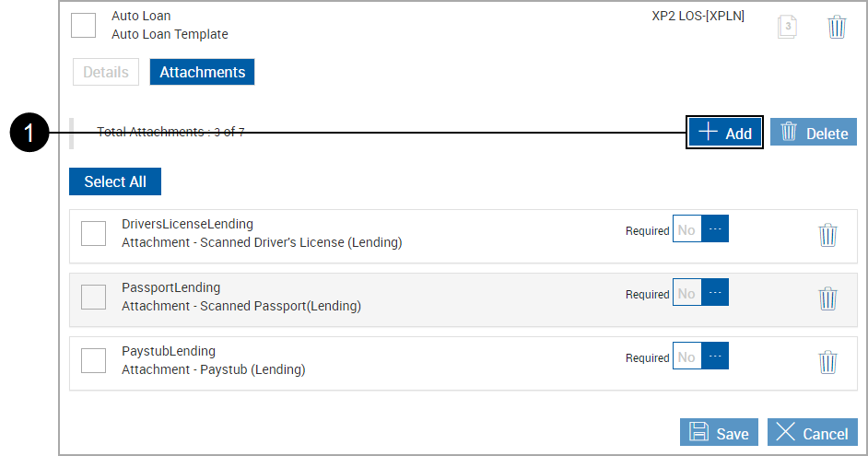
Task: Delete the DriversLicenseLending attachment row
Action: (827, 236)
